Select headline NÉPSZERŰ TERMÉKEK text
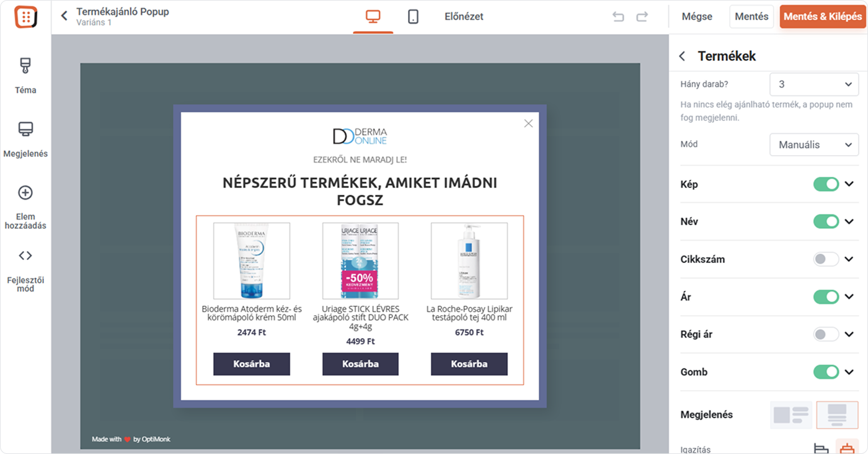868x454 pixels. click(x=360, y=192)
